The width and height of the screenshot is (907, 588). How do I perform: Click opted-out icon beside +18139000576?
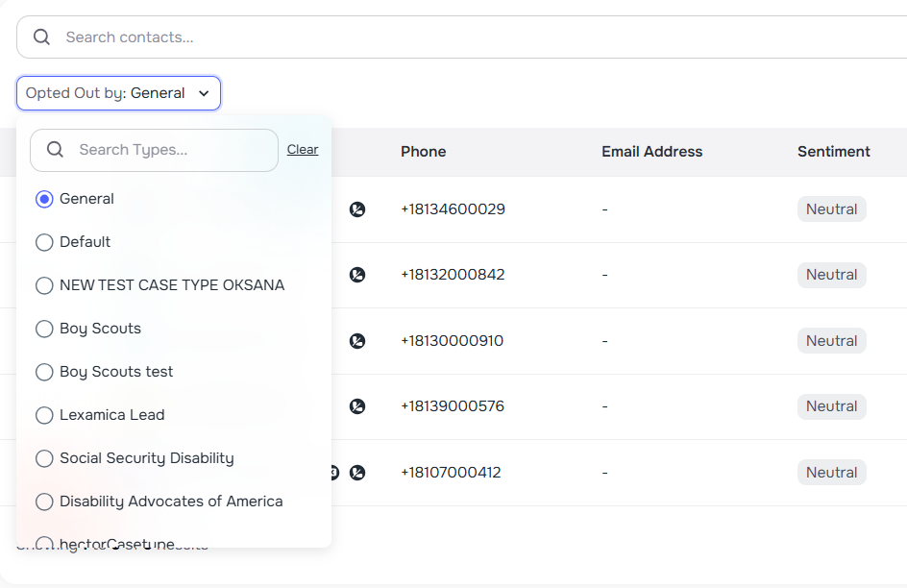pos(357,406)
